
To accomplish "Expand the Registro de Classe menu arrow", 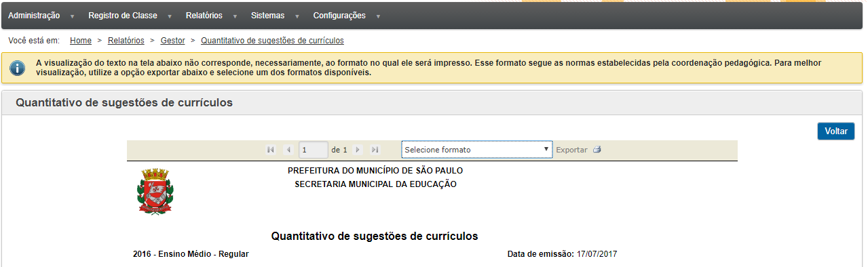I will (169, 16).
